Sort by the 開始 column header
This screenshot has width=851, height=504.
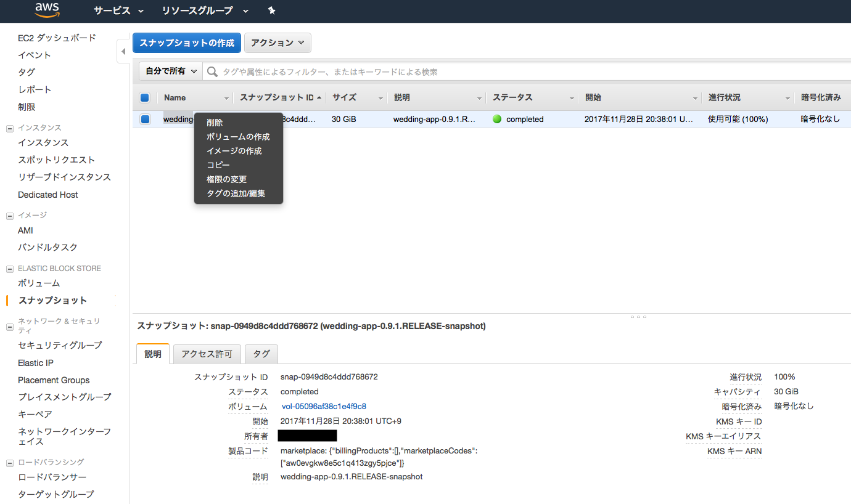[x=640, y=97]
